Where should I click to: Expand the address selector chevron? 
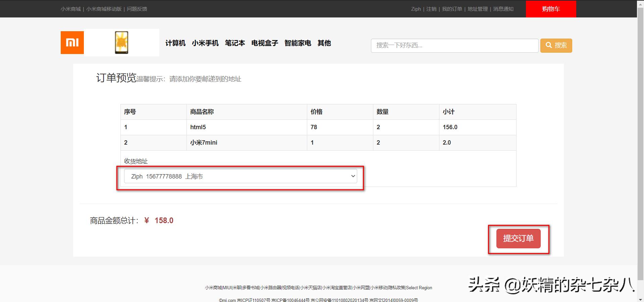pos(353,176)
